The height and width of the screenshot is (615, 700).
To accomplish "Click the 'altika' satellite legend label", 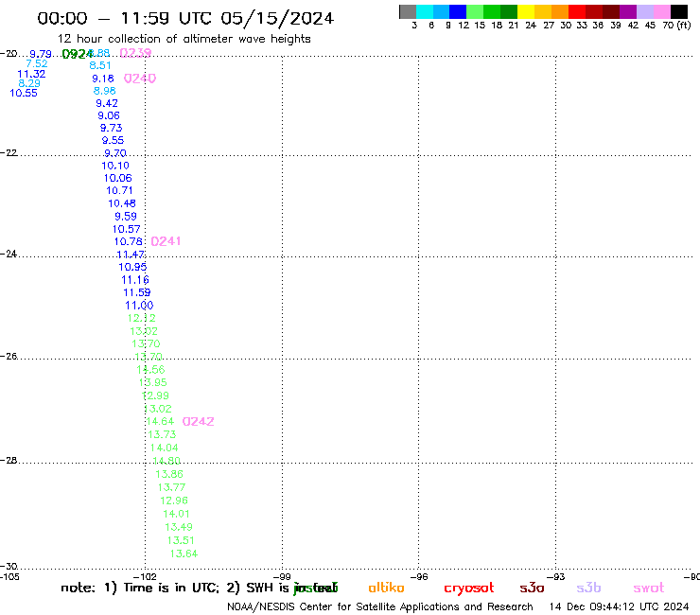I will [386, 588].
